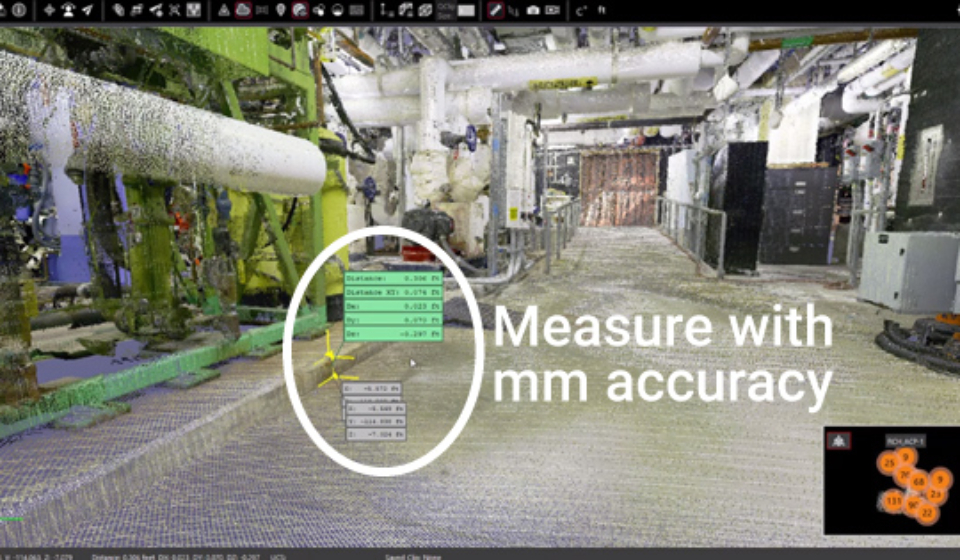Select scan station 22 in minimap

pos(928,513)
